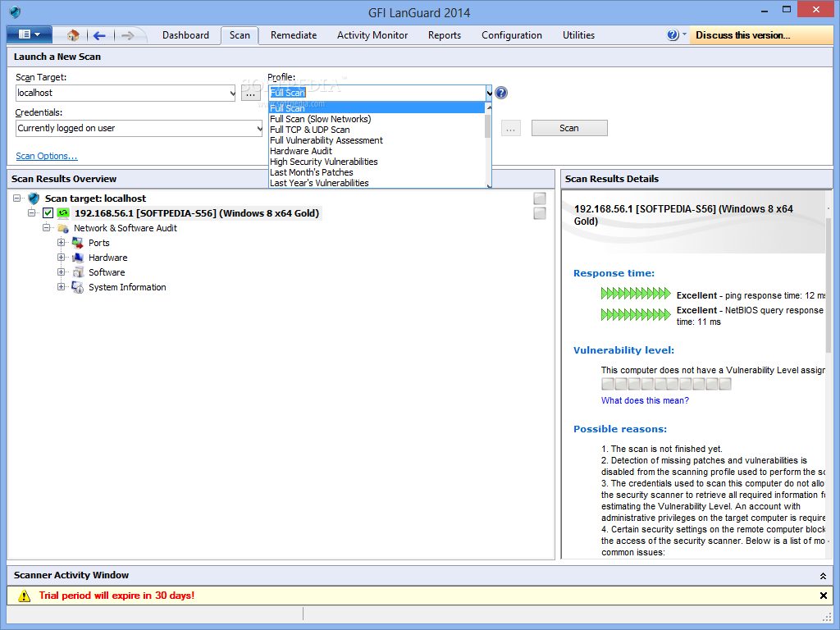Click the computer icon for 192.168.56.1
The image size is (840, 630).
(63, 213)
